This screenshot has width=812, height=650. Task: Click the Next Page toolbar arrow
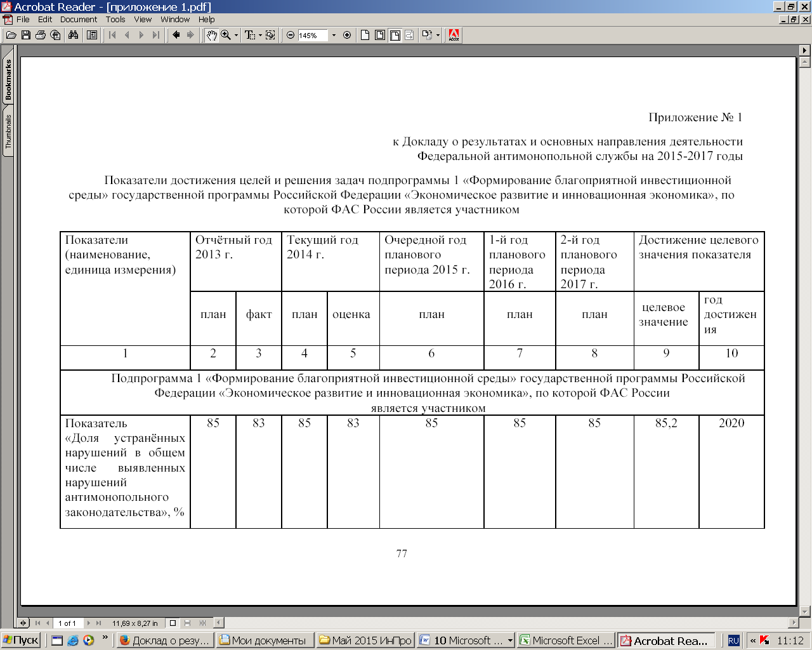[x=141, y=36]
